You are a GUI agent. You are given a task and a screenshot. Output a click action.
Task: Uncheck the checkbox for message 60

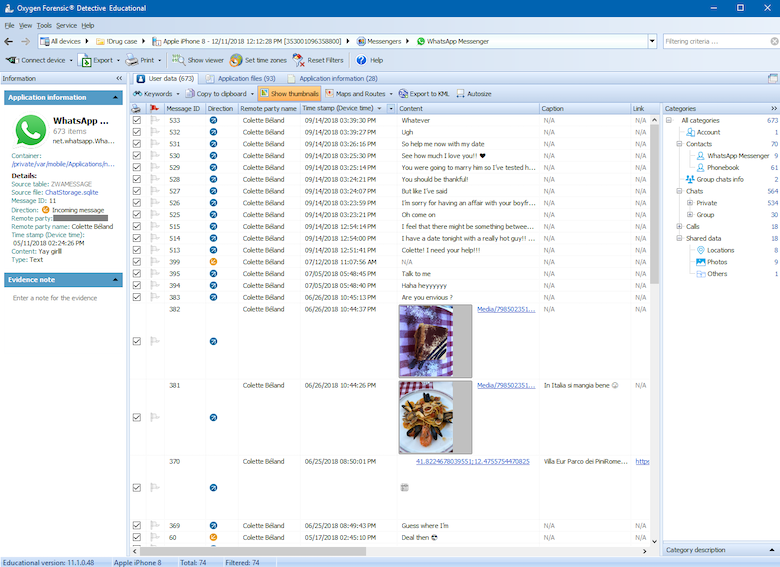click(137, 537)
